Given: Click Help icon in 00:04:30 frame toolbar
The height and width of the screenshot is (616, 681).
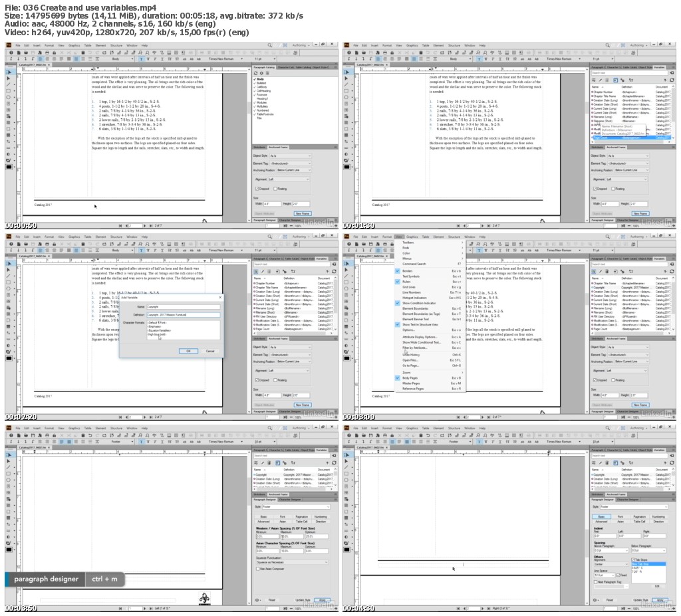Looking at the screenshot, I should pos(349,435).
